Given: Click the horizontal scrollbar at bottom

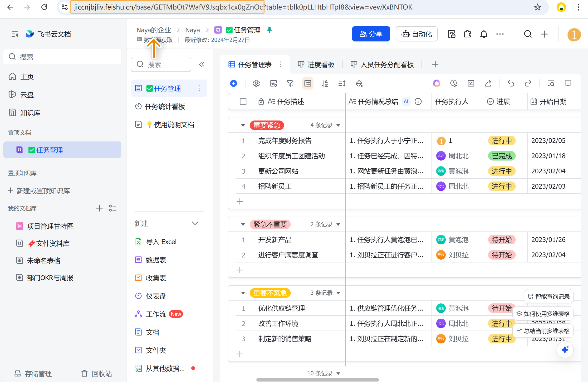Looking at the screenshot, I should pyautogui.click(x=318, y=380).
